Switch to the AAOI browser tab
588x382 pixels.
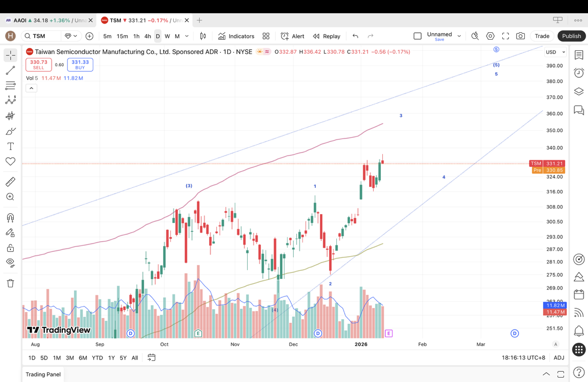click(47, 21)
